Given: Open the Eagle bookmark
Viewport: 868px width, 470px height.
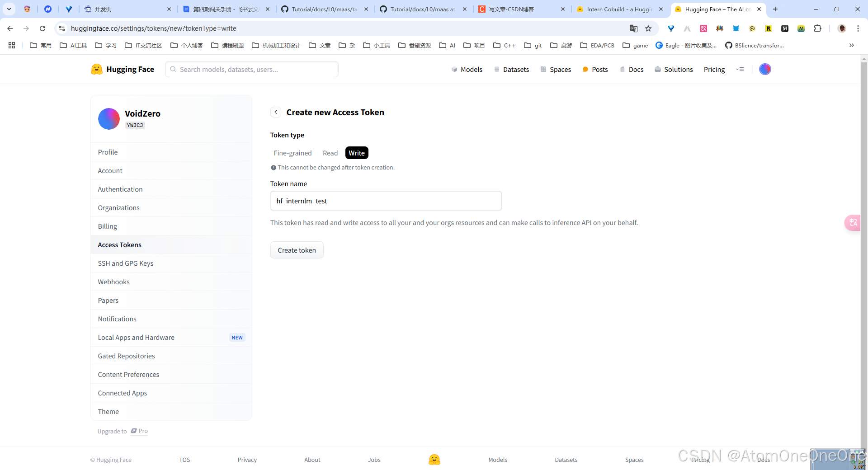Looking at the screenshot, I should pos(686,45).
